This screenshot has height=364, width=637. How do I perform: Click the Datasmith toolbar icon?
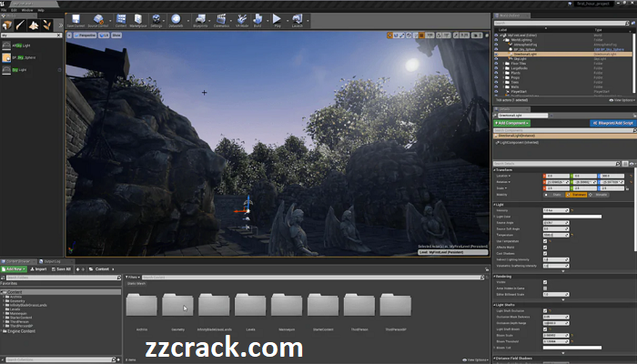tap(176, 20)
